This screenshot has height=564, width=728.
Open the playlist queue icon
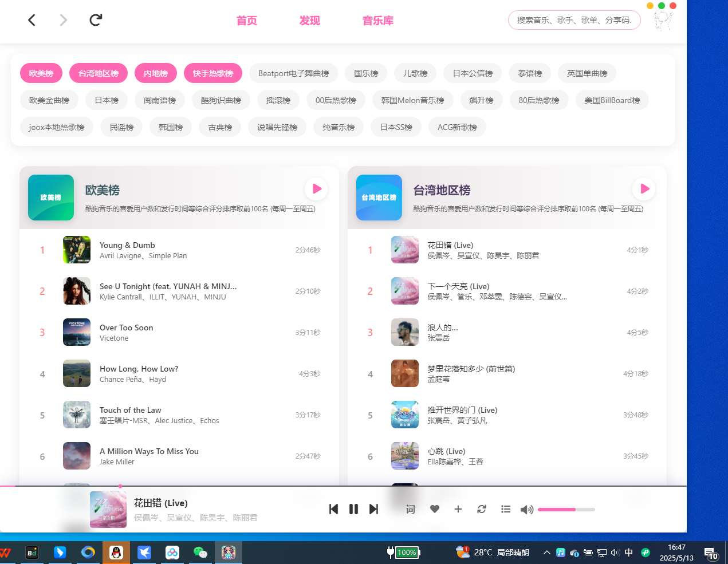(506, 509)
